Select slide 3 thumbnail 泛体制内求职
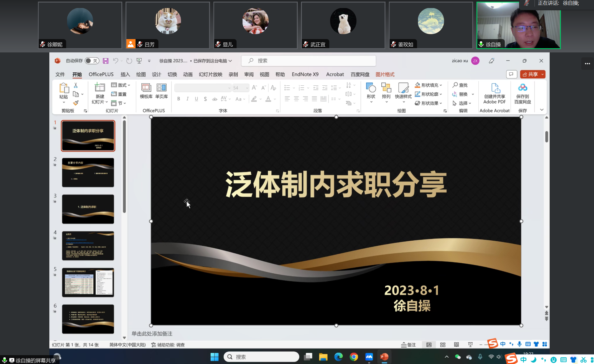594x364 pixels. coord(88,209)
